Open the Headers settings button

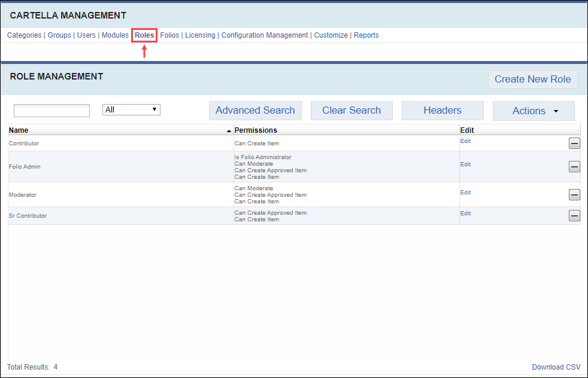point(442,111)
